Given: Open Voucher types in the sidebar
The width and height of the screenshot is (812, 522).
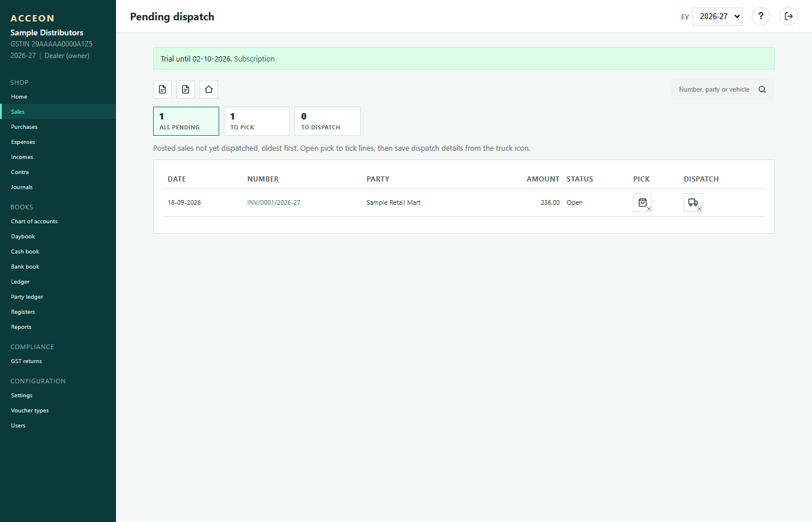Looking at the screenshot, I should pos(58,411).
